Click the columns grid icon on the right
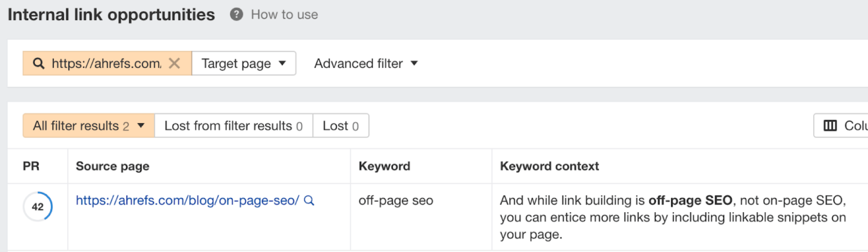The width and height of the screenshot is (868, 252). pyautogui.click(x=831, y=126)
